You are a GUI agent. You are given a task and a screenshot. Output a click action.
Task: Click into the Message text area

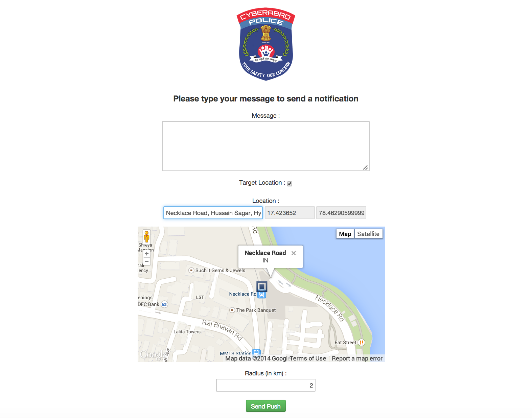pos(266,146)
